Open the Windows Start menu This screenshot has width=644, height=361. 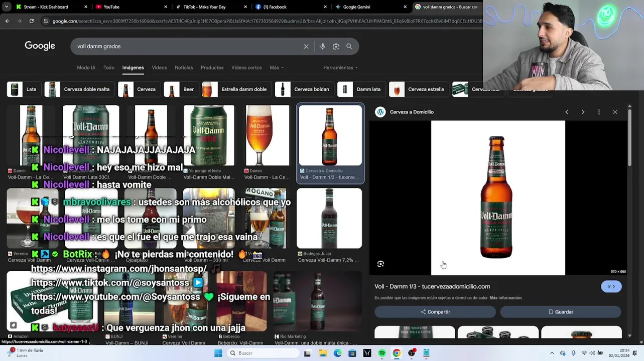tap(218, 353)
